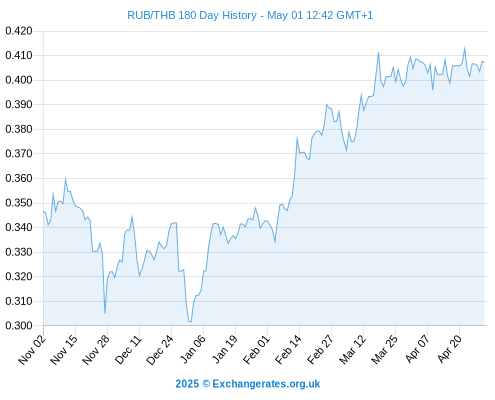The image size is (495, 400).
Task: Click the 0.300 y-axis value label
Action: (x=19, y=326)
